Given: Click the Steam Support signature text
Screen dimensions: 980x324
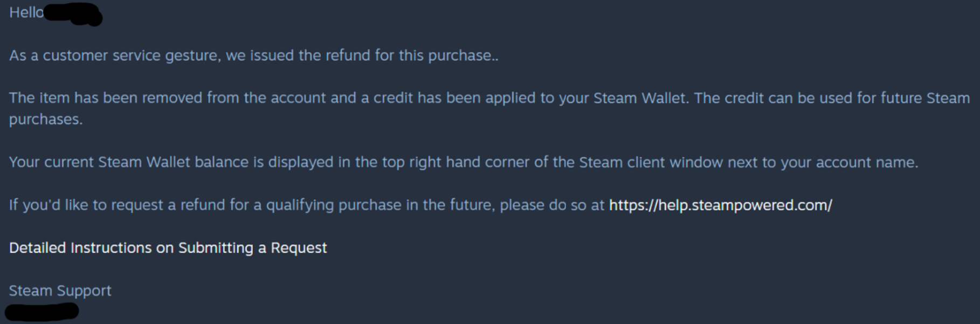Looking at the screenshot, I should [x=60, y=291].
